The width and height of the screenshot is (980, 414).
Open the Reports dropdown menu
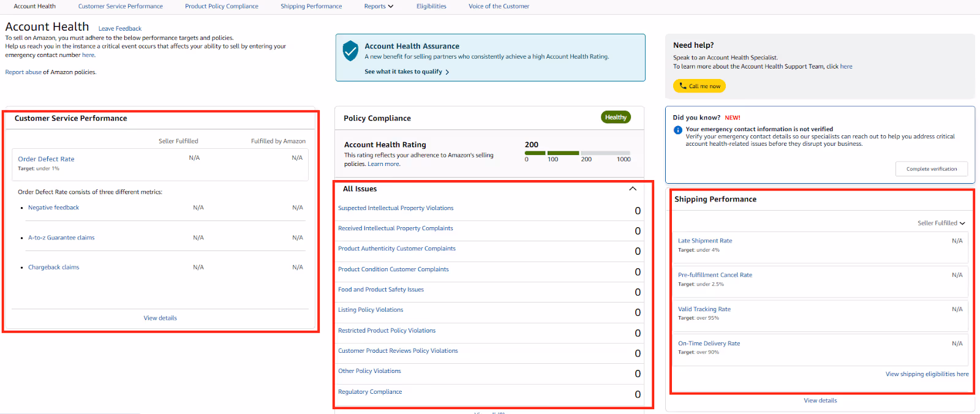pyautogui.click(x=379, y=6)
